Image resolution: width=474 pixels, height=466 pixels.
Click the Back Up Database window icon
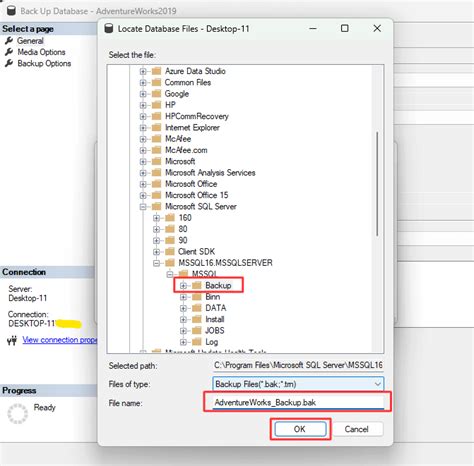click(11, 11)
